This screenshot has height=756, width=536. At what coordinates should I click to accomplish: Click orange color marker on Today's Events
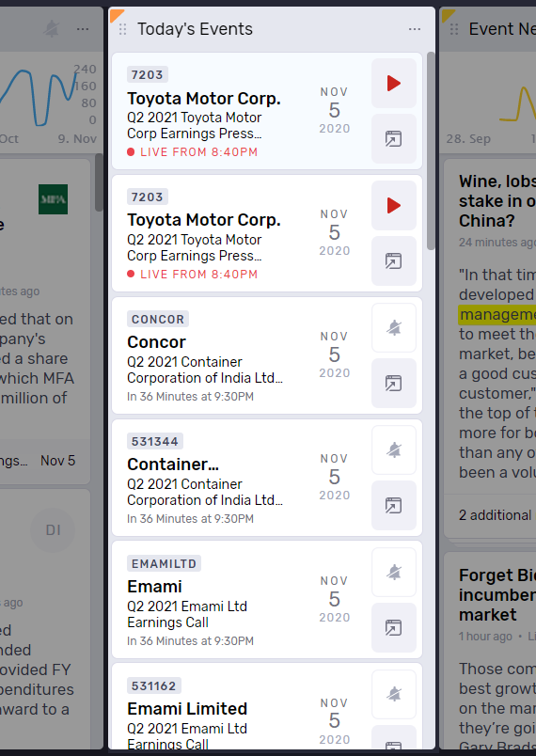(117, 15)
